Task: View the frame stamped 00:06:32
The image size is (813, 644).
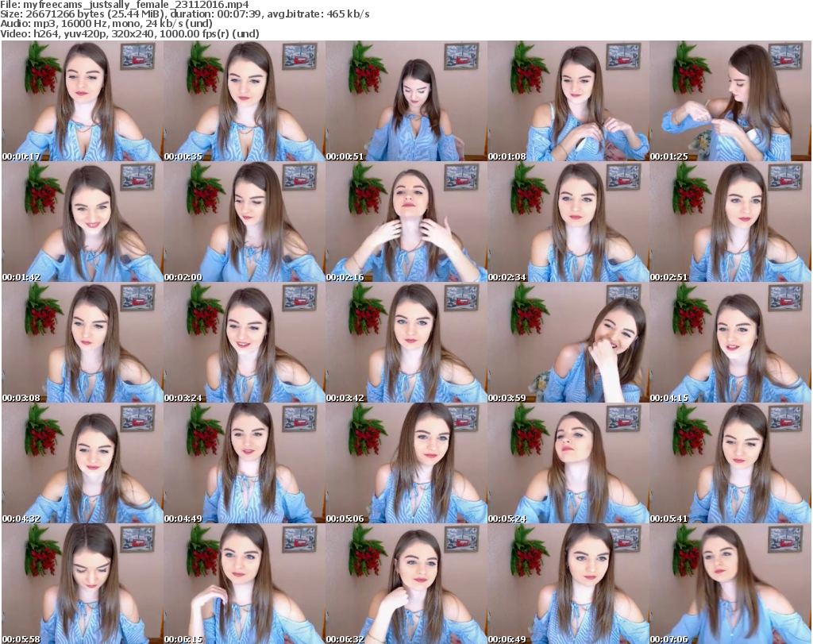Action: click(406, 584)
